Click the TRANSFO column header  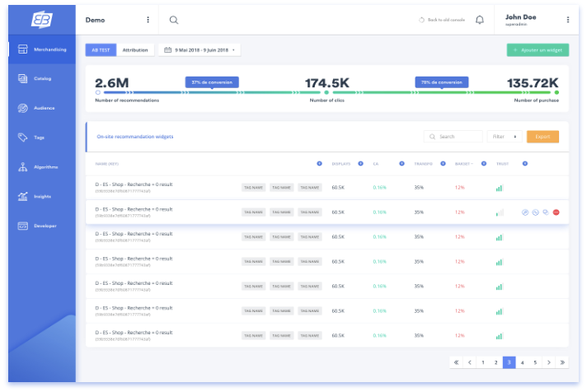pyautogui.click(x=423, y=164)
